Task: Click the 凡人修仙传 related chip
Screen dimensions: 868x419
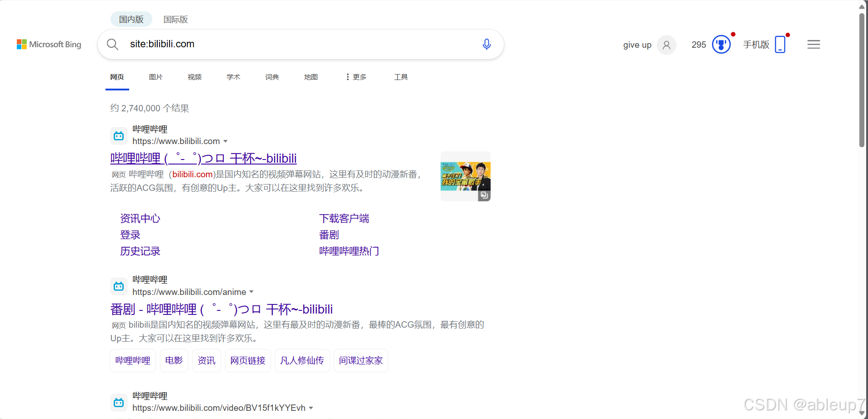Action: 302,360
